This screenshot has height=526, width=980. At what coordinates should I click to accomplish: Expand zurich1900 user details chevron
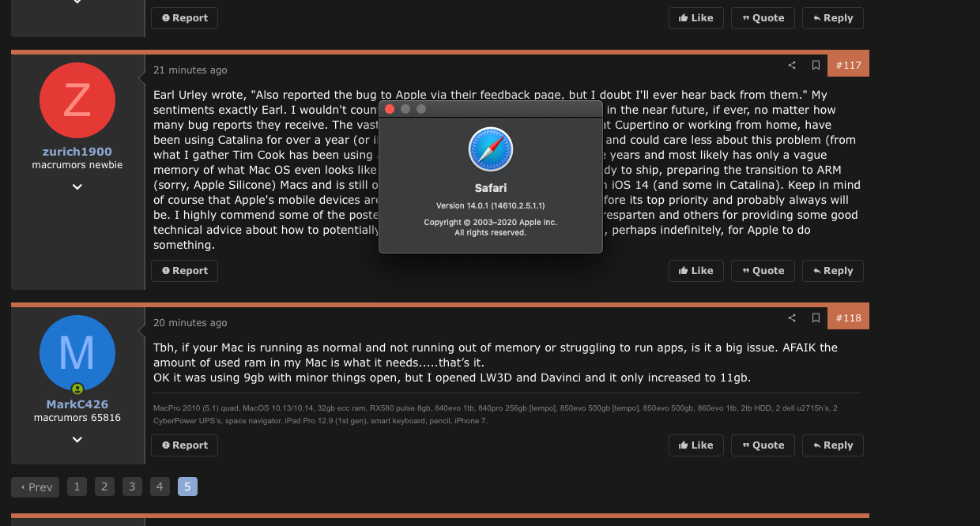pyautogui.click(x=77, y=187)
